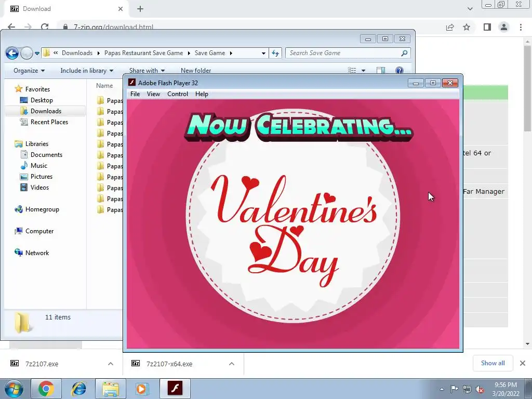Image resolution: width=532 pixels, height=399 pixels.
Task: Open the address bar history dropdown
Action: (263, 54)
